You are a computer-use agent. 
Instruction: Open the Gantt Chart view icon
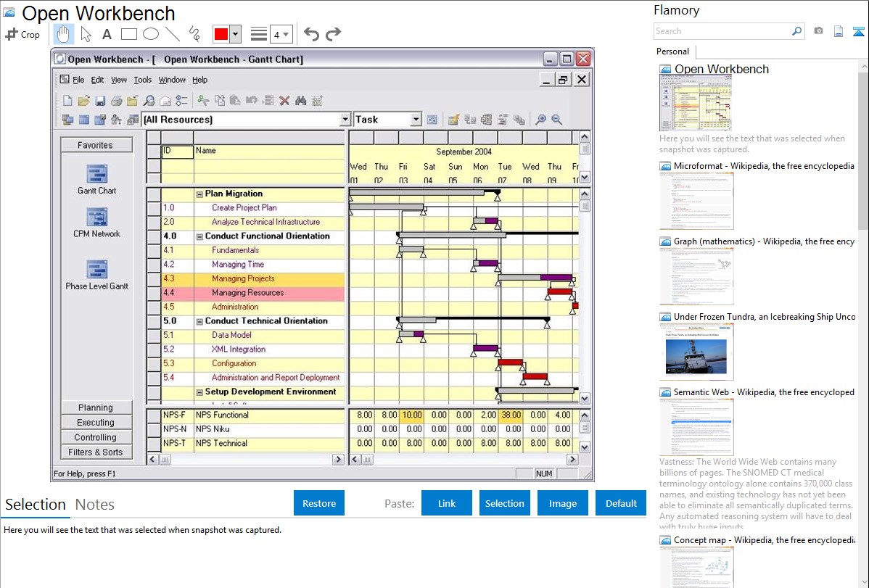pyautogui.click(x=97, y=174)
